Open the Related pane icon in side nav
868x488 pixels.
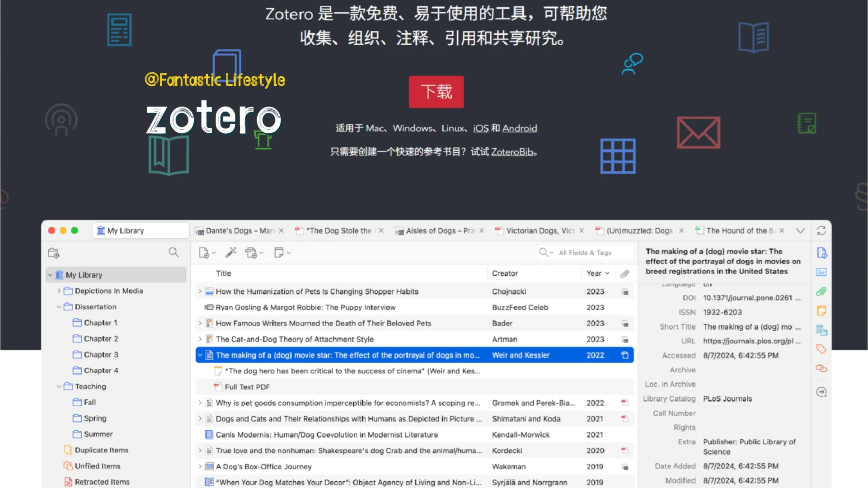pos(821,369)
